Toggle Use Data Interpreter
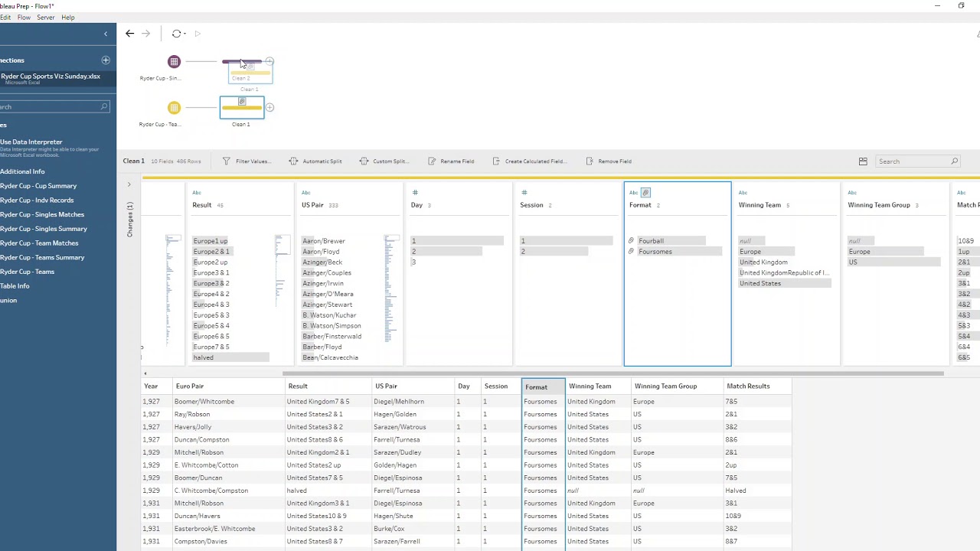 pyautogui.click(x=31, y=142)
